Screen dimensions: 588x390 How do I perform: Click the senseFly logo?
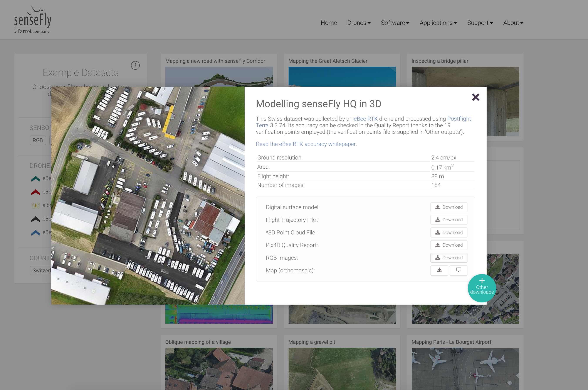(x=33, y=20)
